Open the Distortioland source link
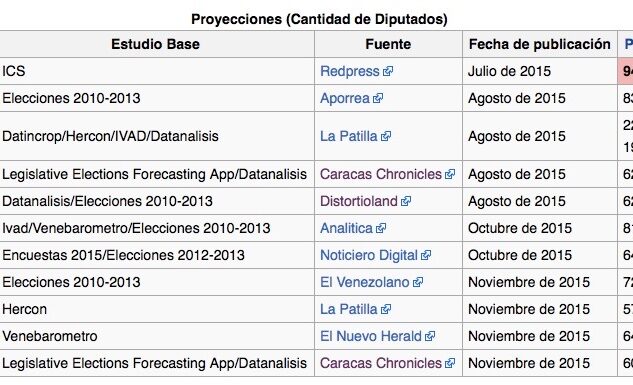Image resolution: width=633 pixels, height=385 pixels. [x=359, y=201]
